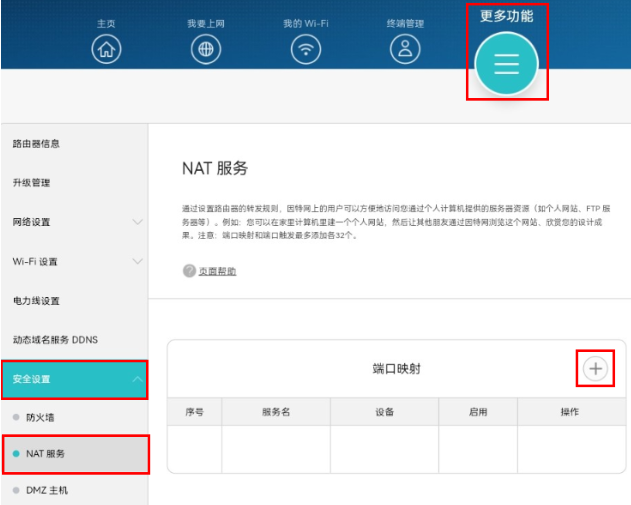631x505 pixels.
Task: Open 升级管理 in the sidebar
Action: coord(31,183)
